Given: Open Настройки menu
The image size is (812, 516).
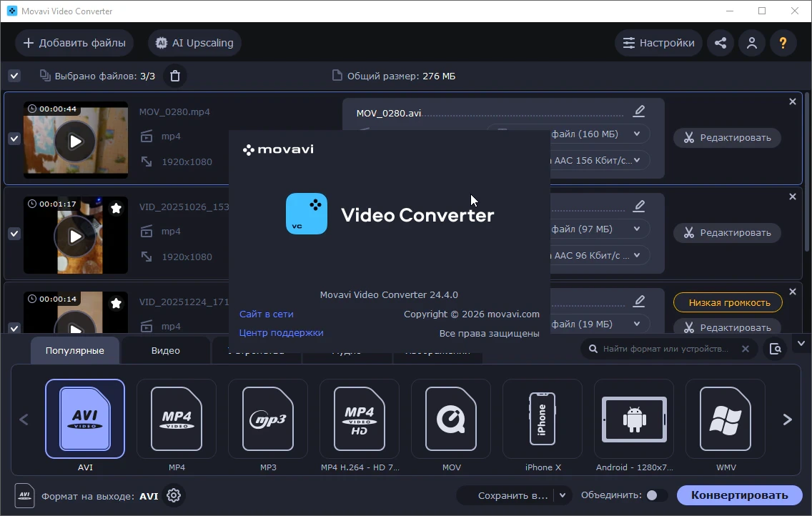Looking at the screenshot, I should [x=658, y=43].
